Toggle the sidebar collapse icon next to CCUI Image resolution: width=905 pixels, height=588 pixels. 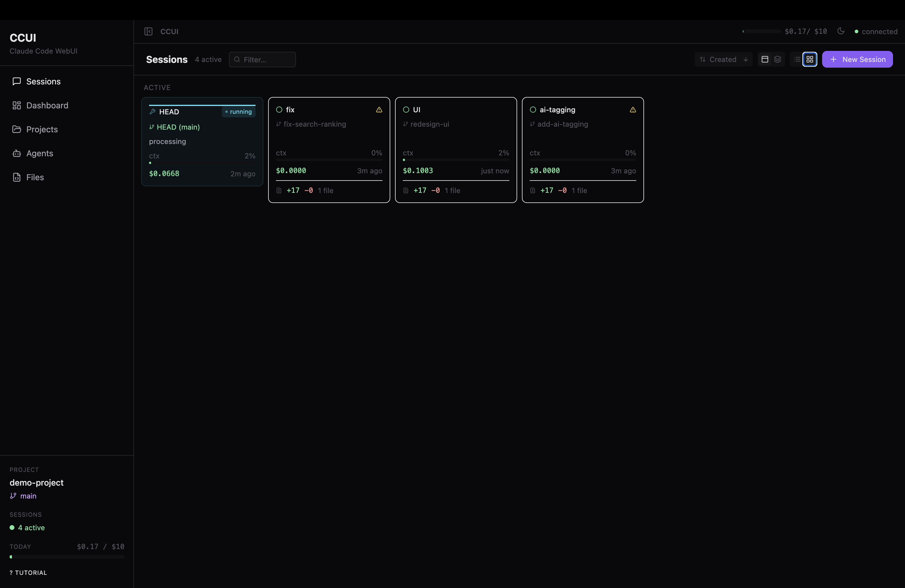pos(149,31)
